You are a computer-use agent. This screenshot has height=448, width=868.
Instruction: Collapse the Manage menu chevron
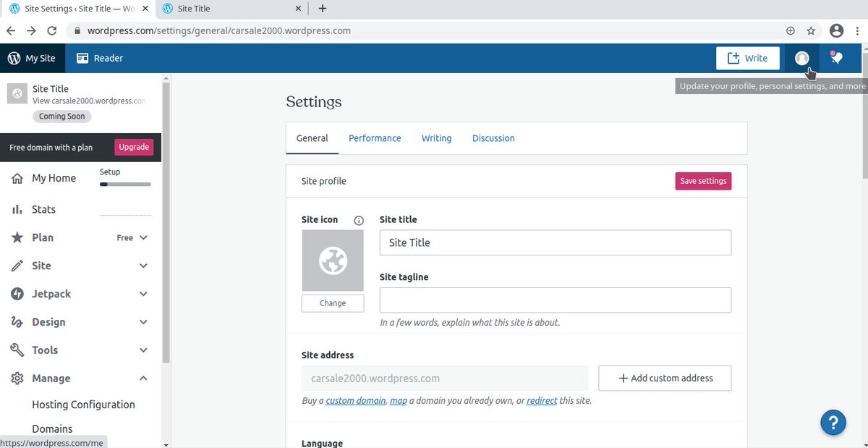[143, 379]
